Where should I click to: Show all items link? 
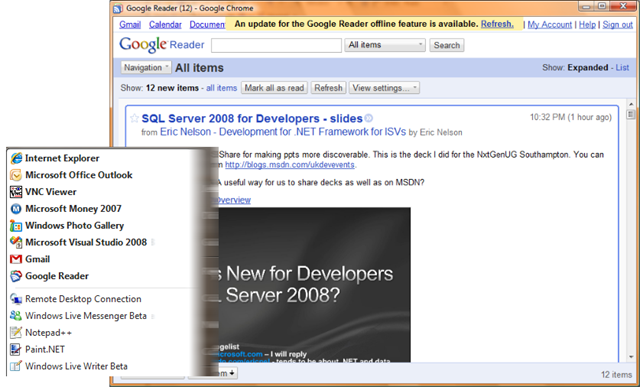[222, 88]
